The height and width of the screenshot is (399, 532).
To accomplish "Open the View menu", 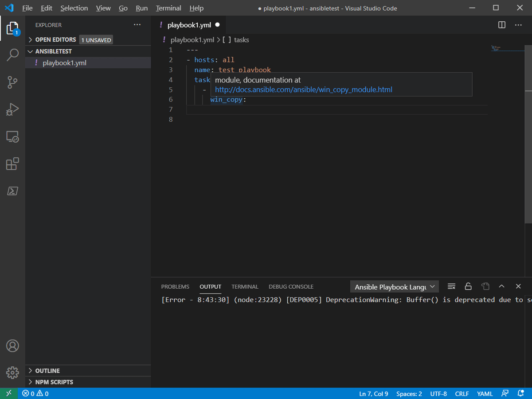I will tap(103, 8).
